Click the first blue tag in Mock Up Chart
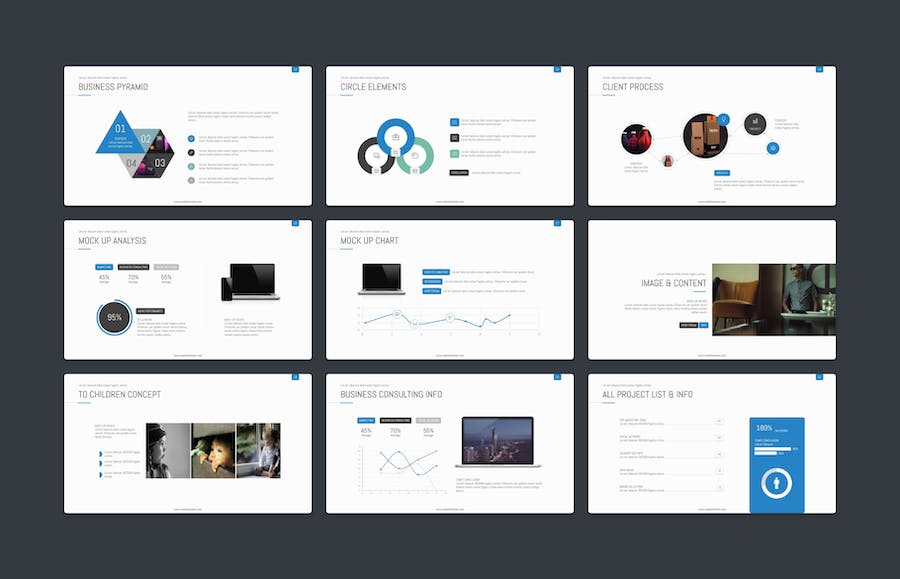The height and width of the screenshot is (579, 900). pos(435,272)
